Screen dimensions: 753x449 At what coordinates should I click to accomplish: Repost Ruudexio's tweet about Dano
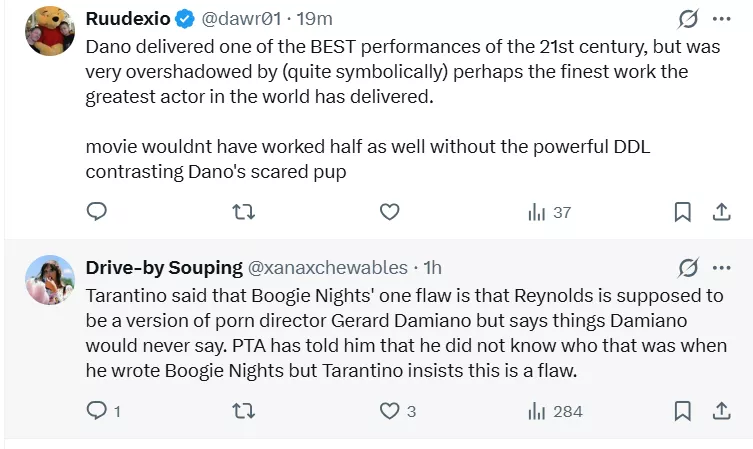pyautogui.click(x=243, y=212)
